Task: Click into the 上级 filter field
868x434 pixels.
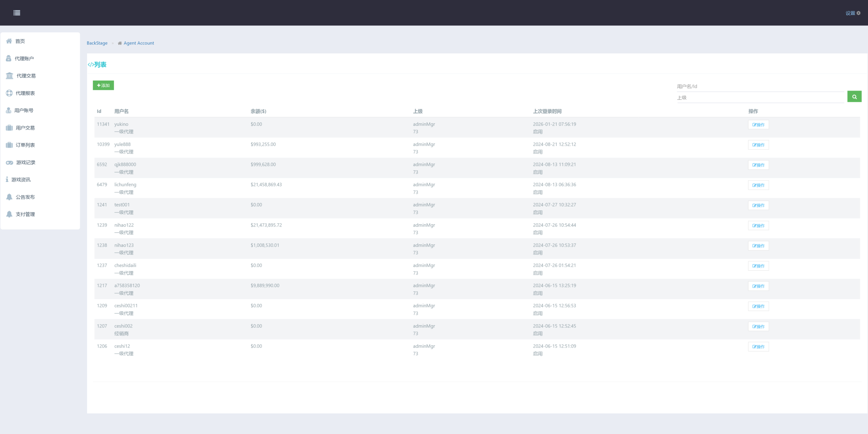Action: (759, 98)
